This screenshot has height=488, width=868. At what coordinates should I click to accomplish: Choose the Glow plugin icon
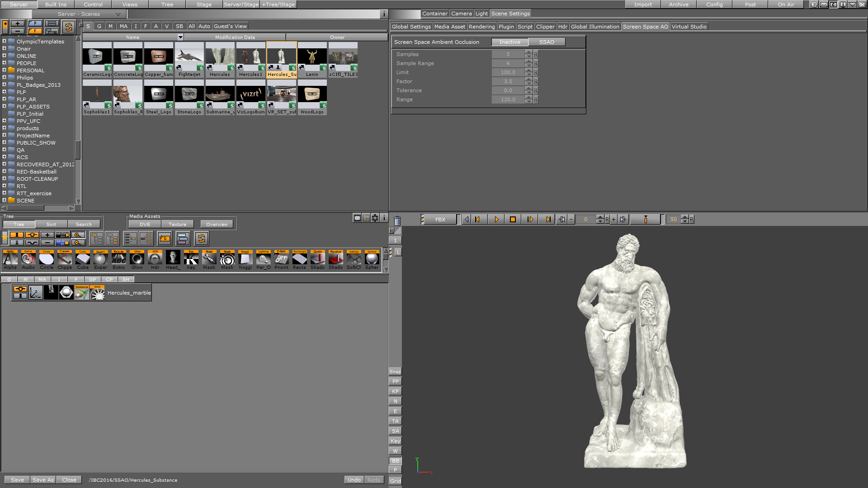pos(137,259)
